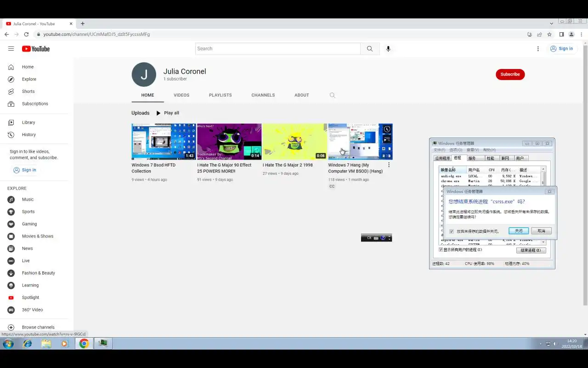This screenshot has height=368, width=588.
Task: Click the YouTube logo
Action: point(36,49)
